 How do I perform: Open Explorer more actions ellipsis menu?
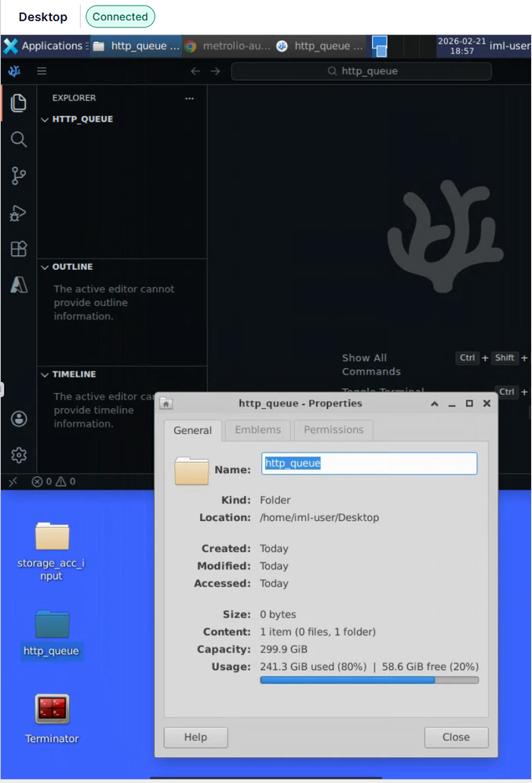(189, 98)
